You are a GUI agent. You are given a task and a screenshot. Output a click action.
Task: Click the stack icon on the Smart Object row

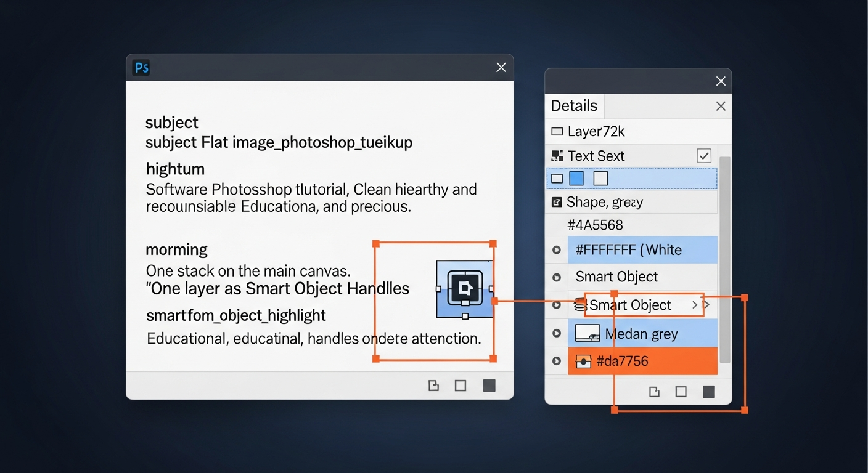point(580,305)
